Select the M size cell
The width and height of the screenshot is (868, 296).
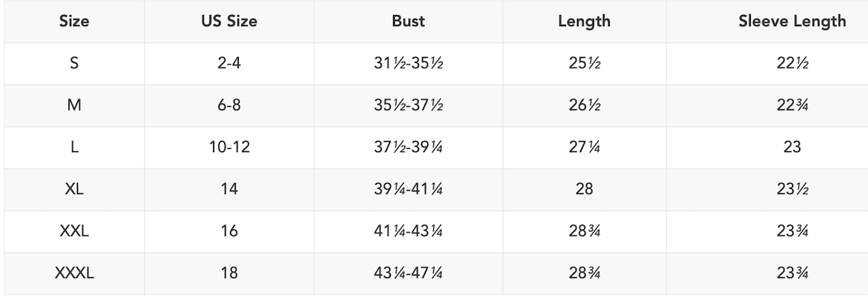tap(74, 106)
